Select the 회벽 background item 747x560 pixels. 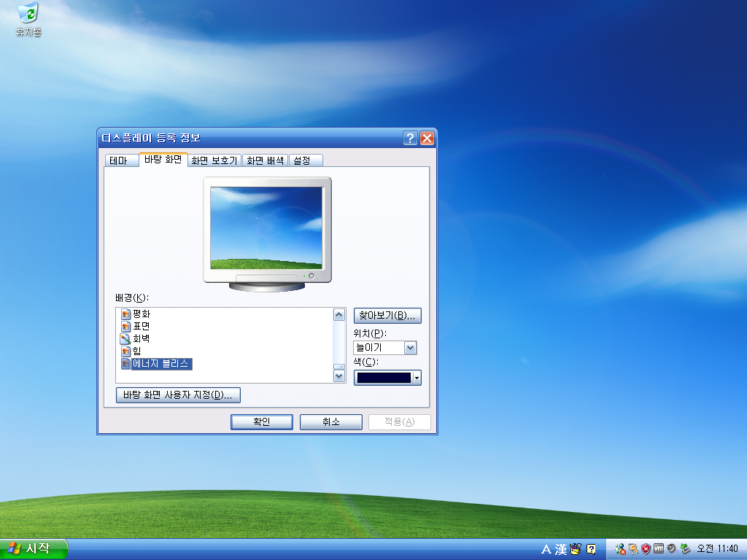tap(141, 338)
